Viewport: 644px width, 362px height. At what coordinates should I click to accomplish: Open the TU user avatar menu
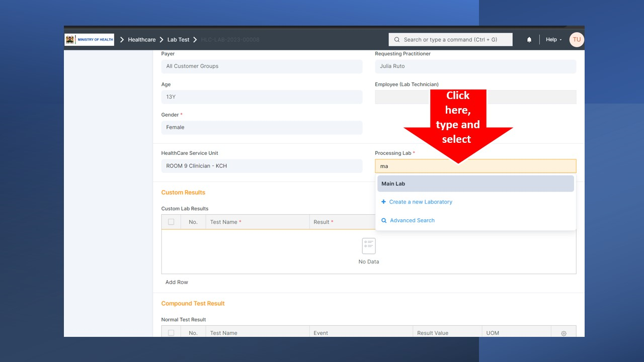pyautogui.click(x=577, y=40)
